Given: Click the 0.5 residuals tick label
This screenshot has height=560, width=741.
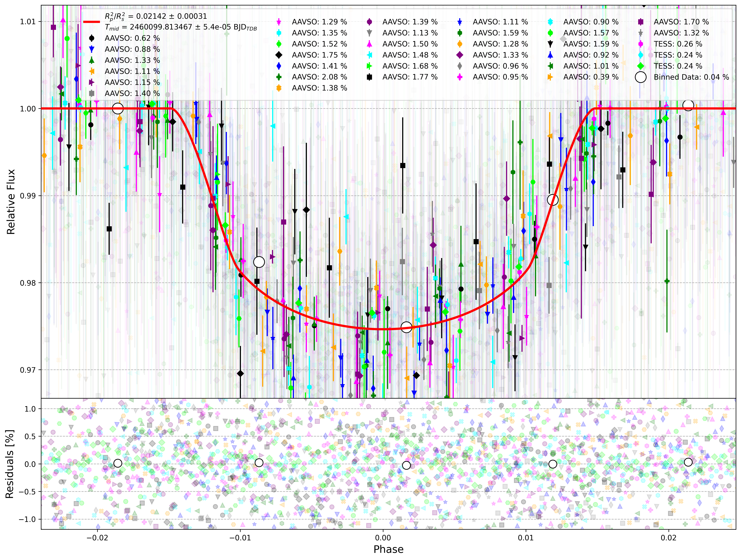Looking at the screenshot, I should coord(30,436).
